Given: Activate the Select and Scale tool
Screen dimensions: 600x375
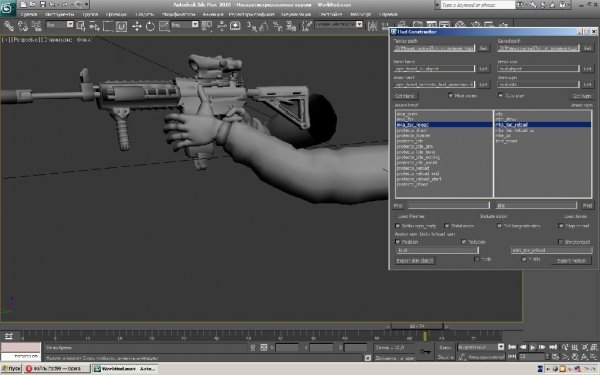Looking at the screenshot, I should click(x=164, y=26).
